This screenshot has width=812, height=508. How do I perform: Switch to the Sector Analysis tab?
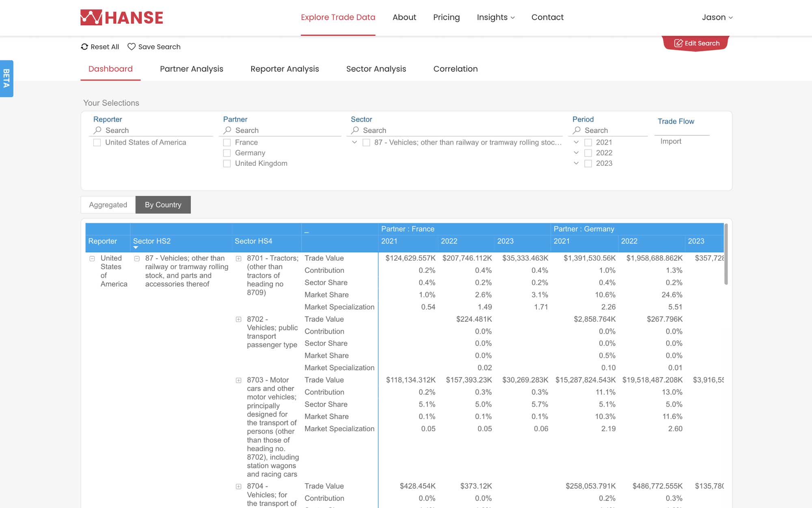pos(376,69)
